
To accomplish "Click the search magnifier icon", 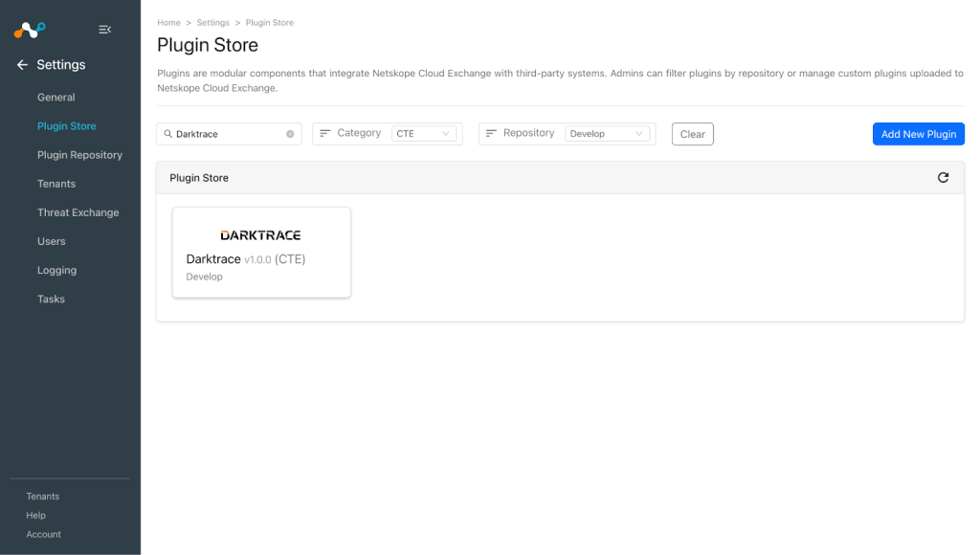I will (x=168, y=134).
